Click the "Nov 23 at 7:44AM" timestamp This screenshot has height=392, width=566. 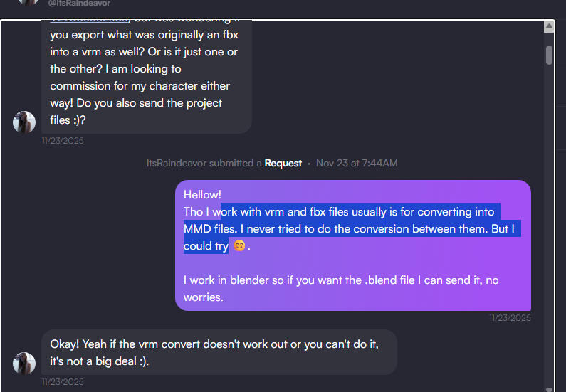[357, 163]
